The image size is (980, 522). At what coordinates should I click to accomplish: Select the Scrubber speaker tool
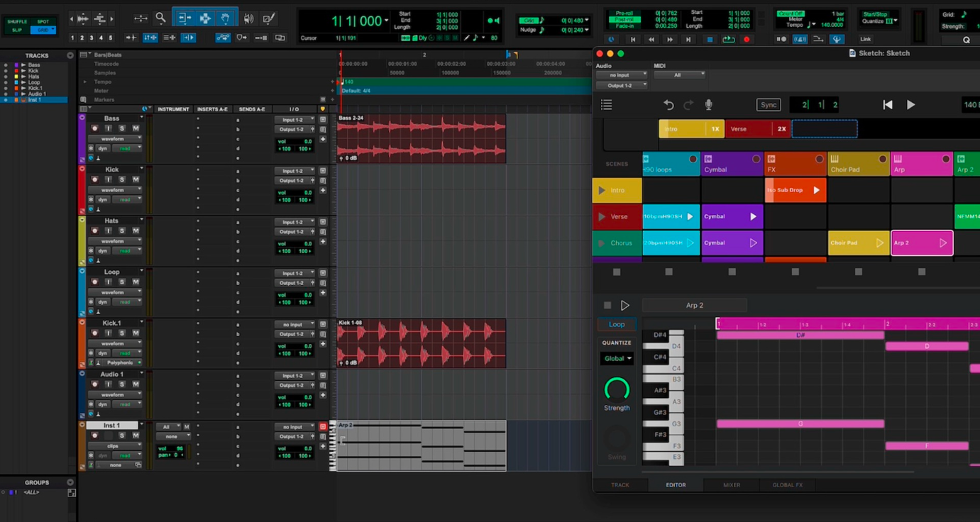(x=248, y=18)
